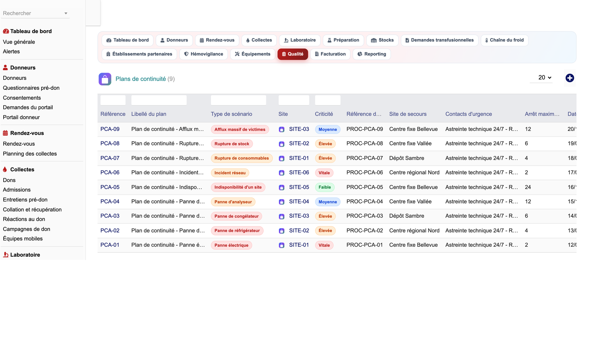Sort by the Criticité column header
The image size is (589, 364).
(x=324, y=114)
